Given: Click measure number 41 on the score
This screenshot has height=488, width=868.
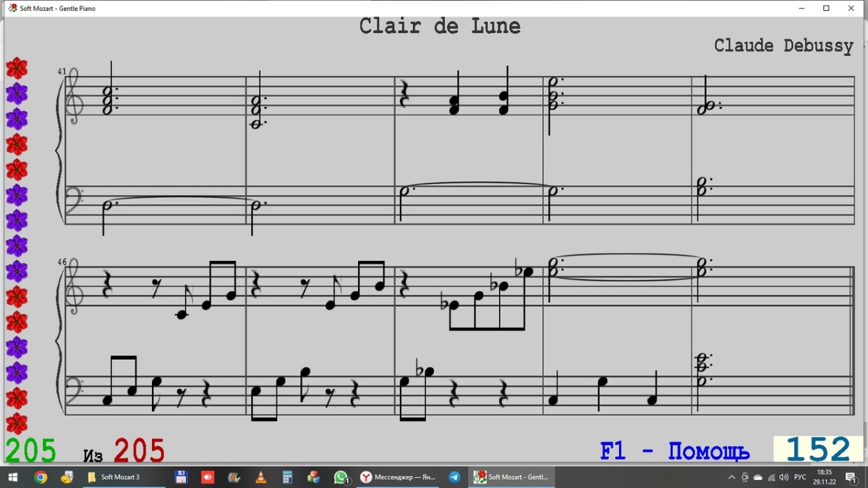Looking at the screenshot, I should [x=61, y=72].
